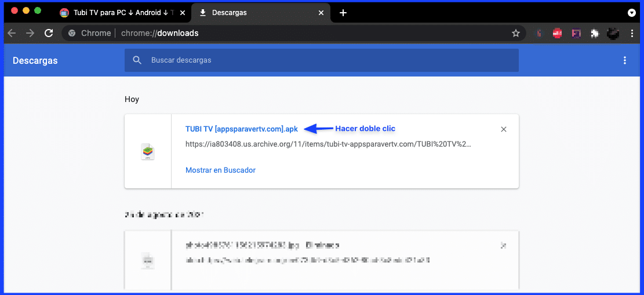Click the chrome://downloads address bar

pos(294,33)
